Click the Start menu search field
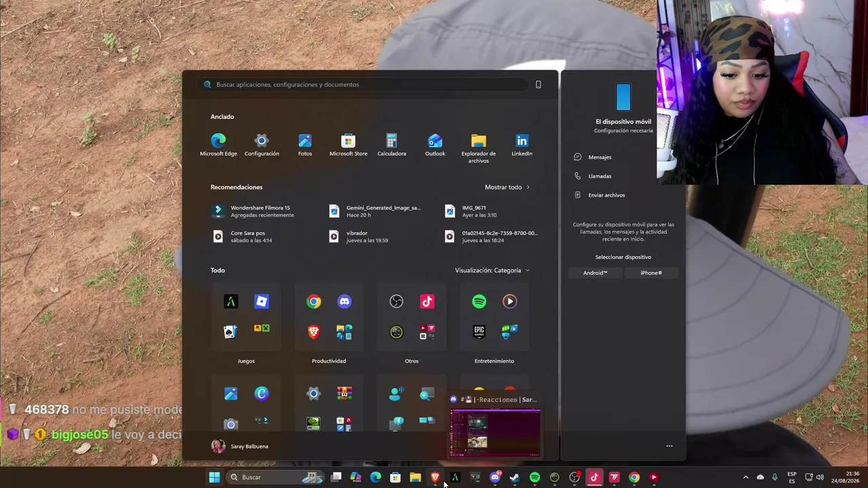This screenshot has height=488, width=868. point(363,85)
